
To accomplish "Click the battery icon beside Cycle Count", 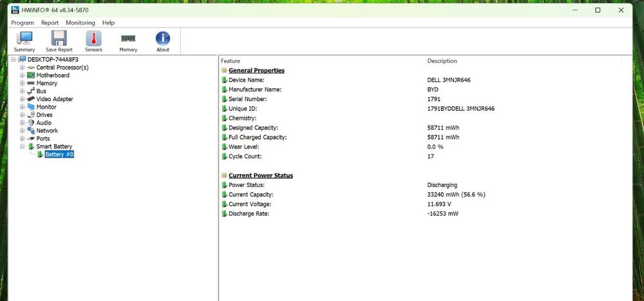I will (x=224, y=156).
